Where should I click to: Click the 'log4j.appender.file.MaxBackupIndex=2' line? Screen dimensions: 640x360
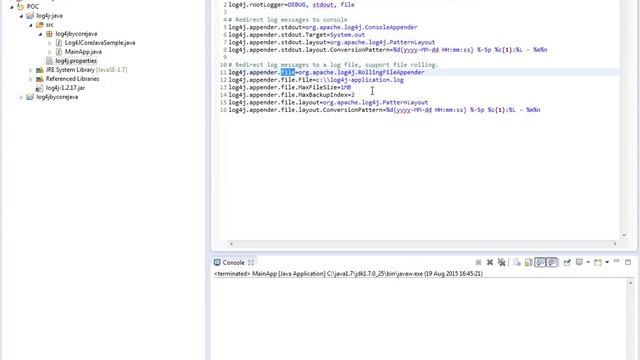click(x=291, y=95)
